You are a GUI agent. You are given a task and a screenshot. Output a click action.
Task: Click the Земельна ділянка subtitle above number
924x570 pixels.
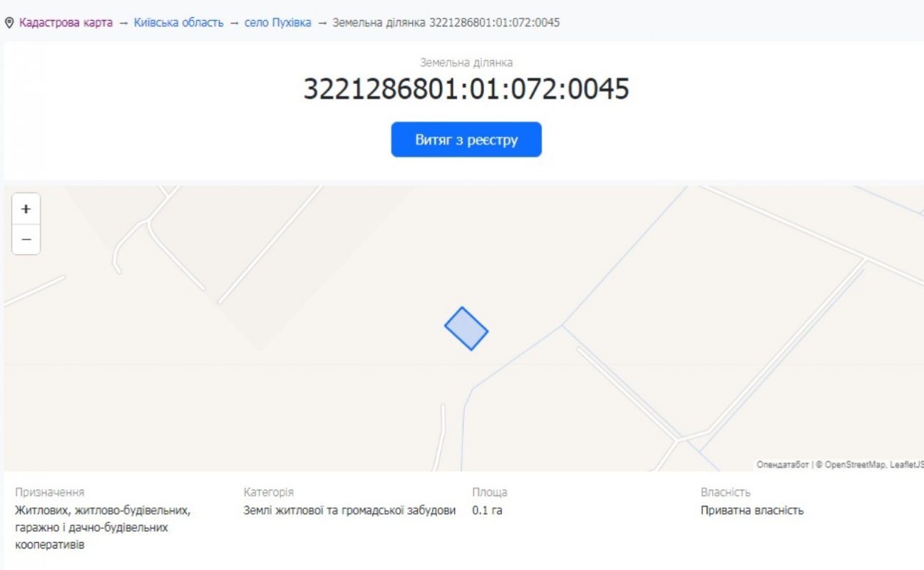(466, 63)
